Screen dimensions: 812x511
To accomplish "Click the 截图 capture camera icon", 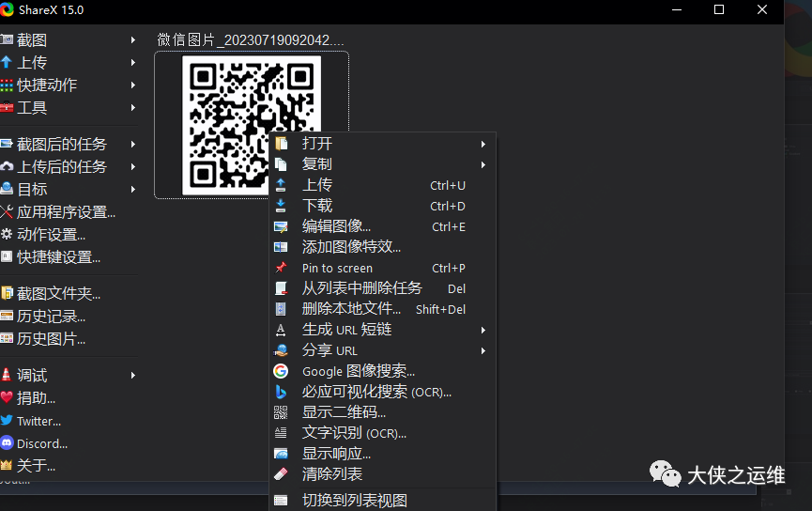I will 7,39.
